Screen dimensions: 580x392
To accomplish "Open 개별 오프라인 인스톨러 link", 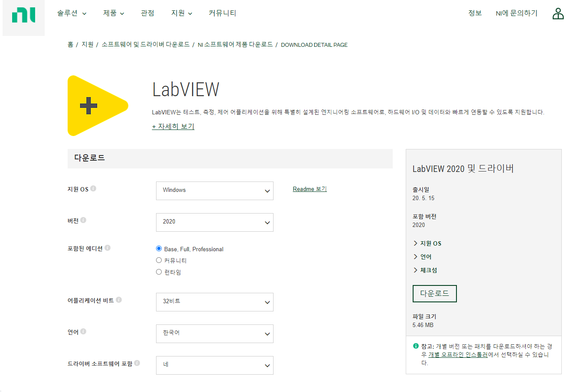I will point(458,355).
